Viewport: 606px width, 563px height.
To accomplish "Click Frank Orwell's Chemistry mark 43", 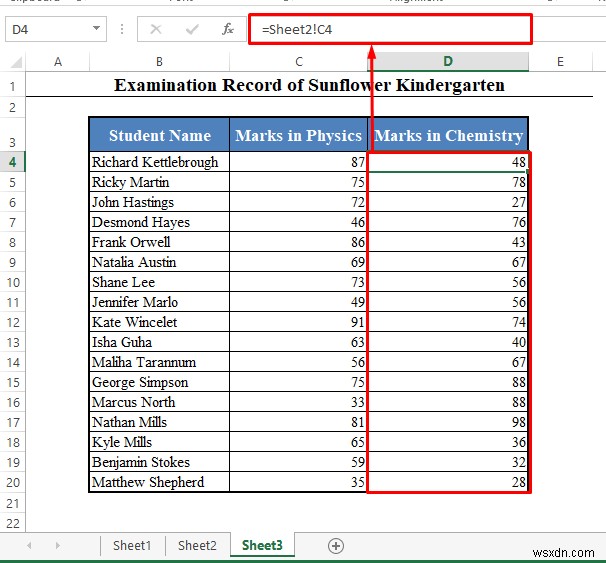I will 448,242.
